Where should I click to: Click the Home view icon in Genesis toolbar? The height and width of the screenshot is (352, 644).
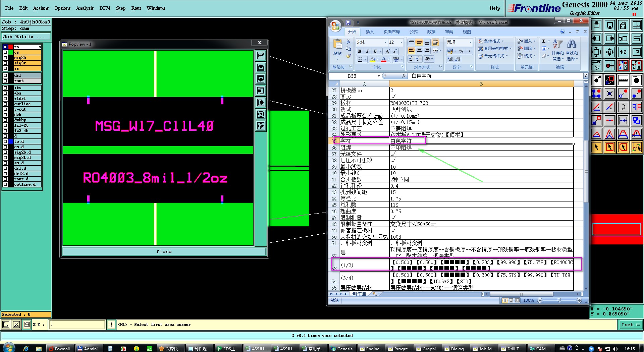(623, 25)
